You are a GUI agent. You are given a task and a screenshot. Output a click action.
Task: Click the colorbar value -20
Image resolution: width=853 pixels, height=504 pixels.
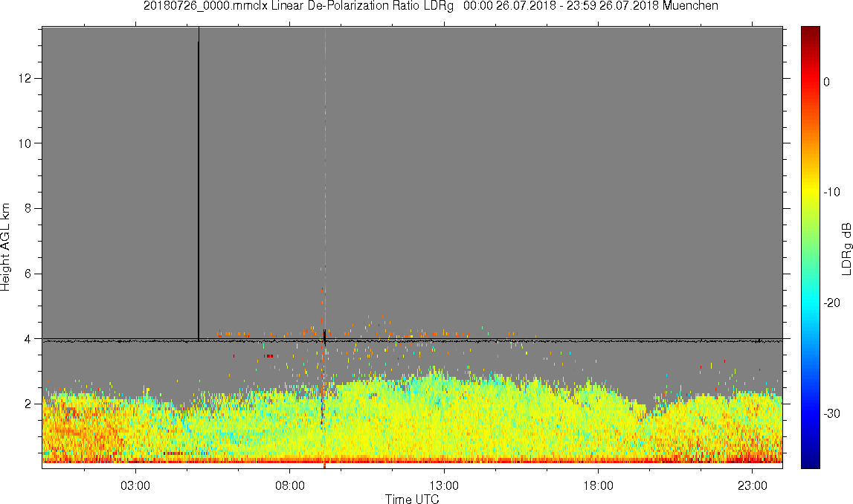tap(831, 303)
